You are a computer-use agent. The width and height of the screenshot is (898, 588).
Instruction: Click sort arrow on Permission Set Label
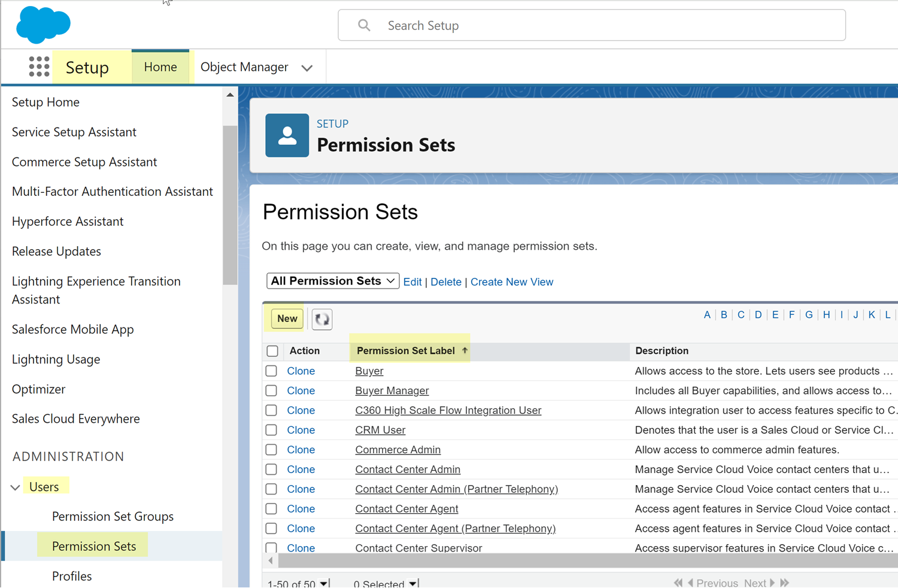[465, 351]
